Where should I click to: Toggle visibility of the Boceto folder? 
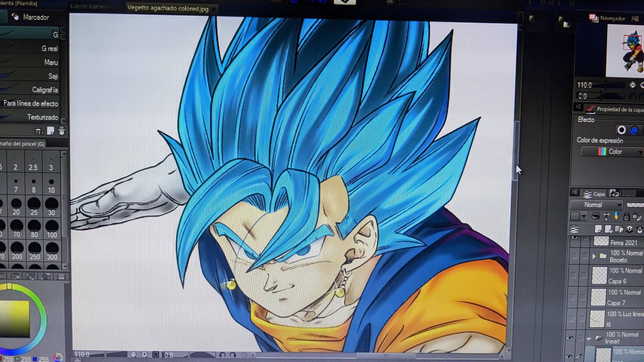click(574, 256)
